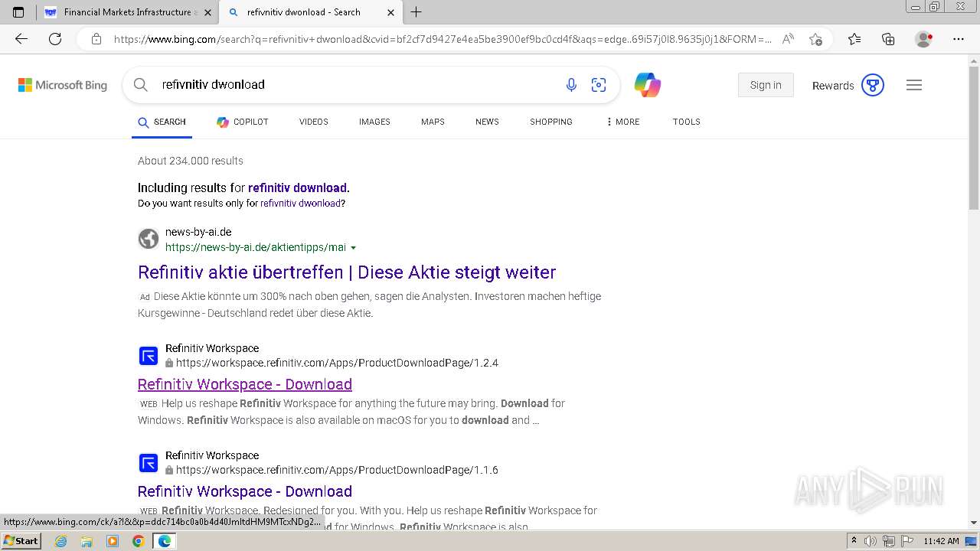Click the ProductDownloadPage/1.1.6 URL text

tap(337, 470)
